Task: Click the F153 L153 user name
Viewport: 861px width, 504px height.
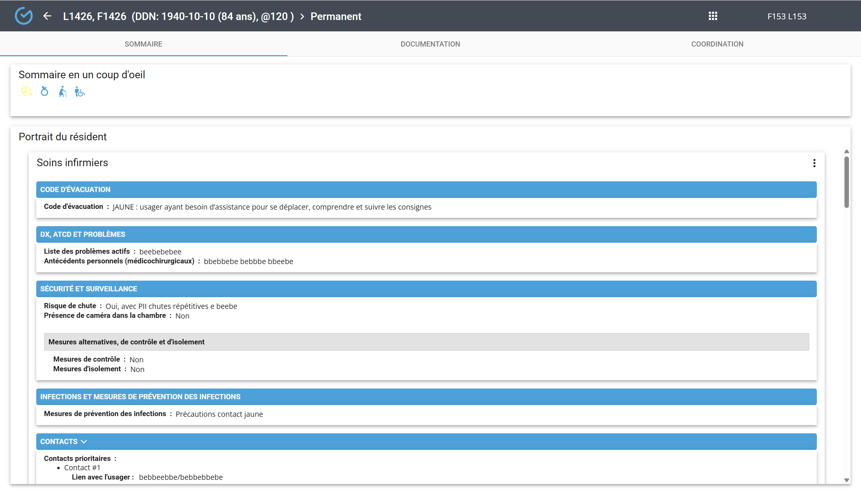Action: (786, 17)
